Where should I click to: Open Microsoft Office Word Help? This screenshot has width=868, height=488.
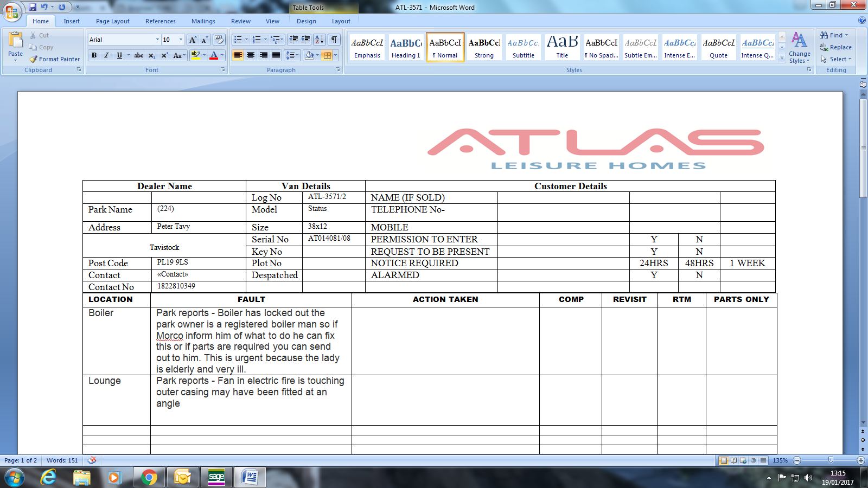862,21
